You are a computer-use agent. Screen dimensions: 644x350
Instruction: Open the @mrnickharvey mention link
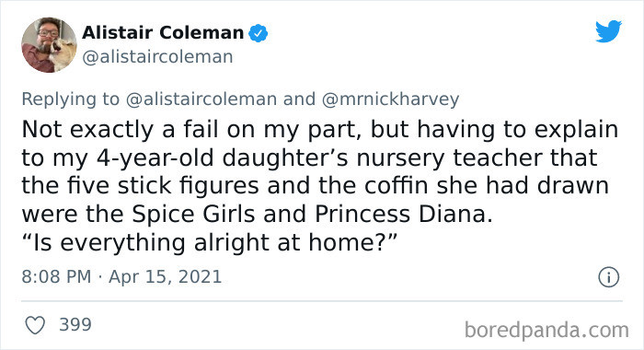[390, 99]
